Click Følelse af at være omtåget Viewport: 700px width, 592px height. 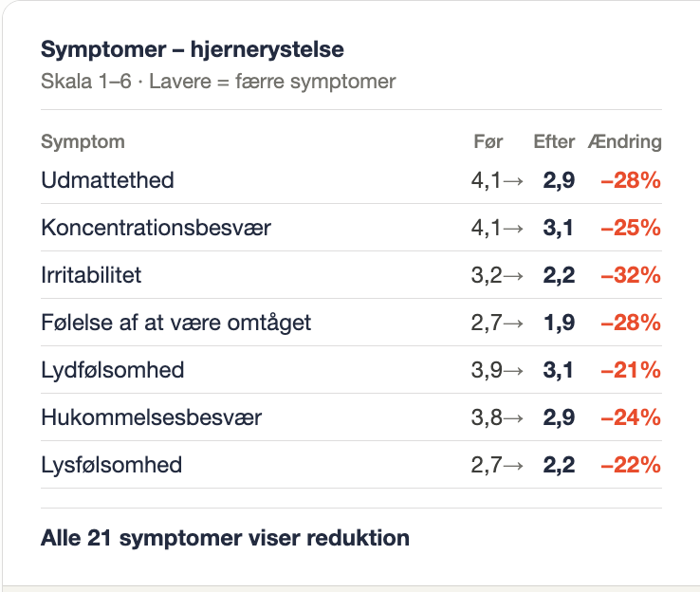(175, 323)
